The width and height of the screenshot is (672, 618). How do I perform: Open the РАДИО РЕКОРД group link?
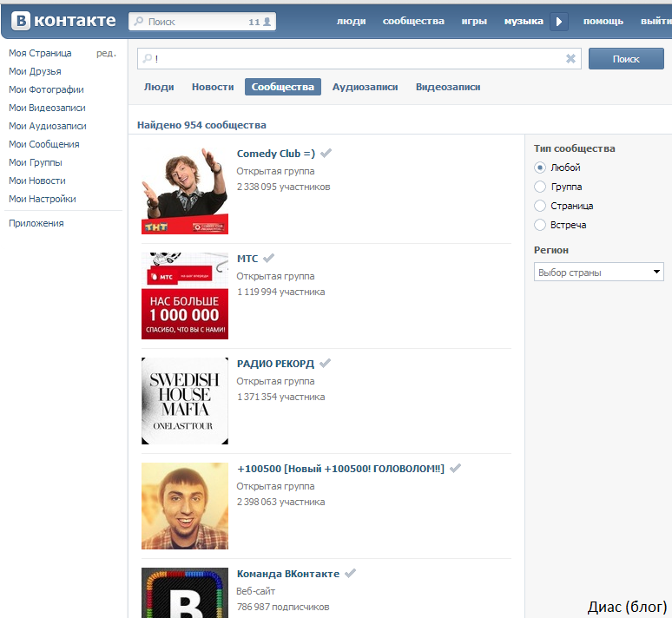click(275, 364)
